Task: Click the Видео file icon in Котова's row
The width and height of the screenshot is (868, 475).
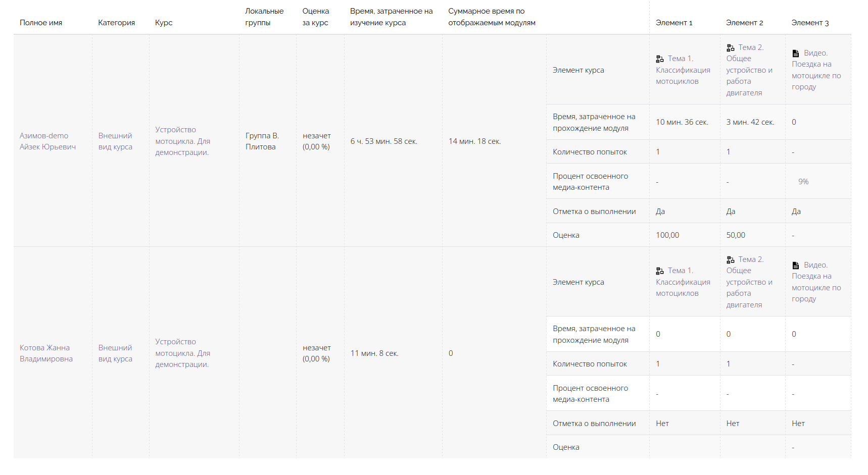Action: click(x=796, y=266)
